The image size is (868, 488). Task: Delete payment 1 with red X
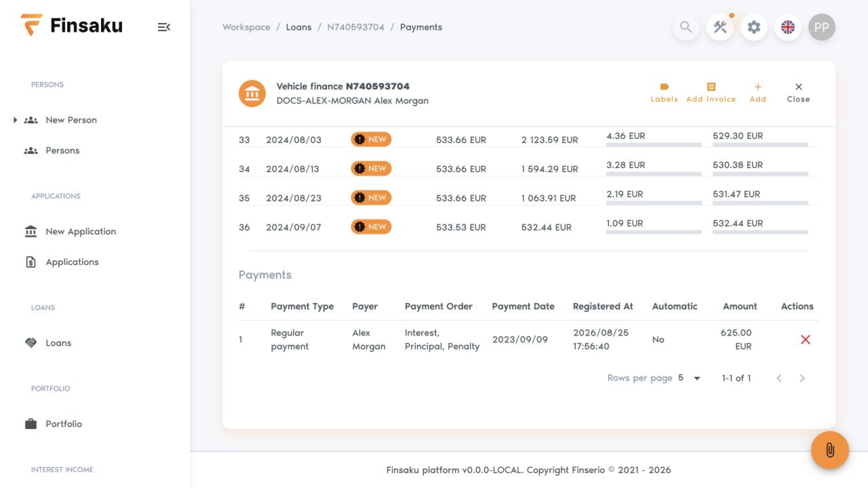(x=805, y=340)
